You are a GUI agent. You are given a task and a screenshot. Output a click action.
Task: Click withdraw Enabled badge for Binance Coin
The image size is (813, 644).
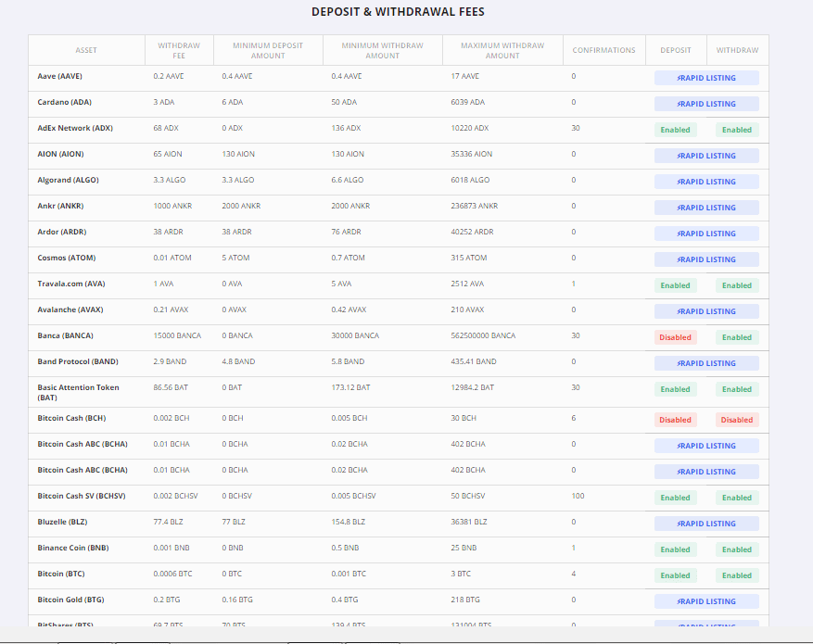click(x=737, y=549)
